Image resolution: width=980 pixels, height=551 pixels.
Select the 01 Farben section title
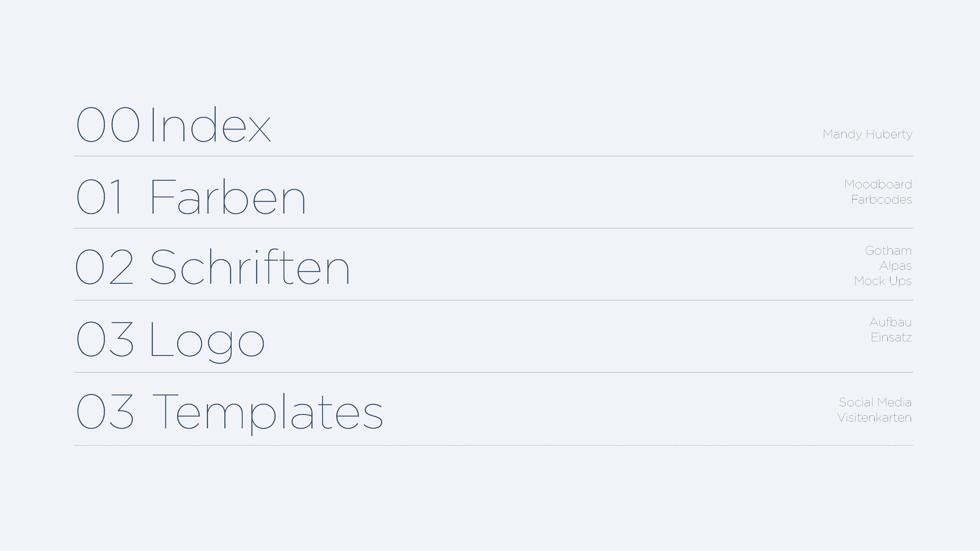point(191,196)
